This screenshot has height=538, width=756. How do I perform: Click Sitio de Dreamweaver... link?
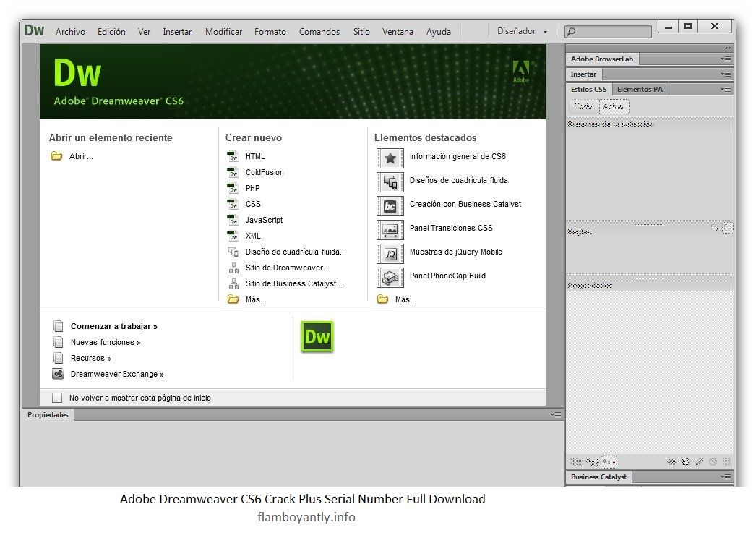[x=288, y=268]
